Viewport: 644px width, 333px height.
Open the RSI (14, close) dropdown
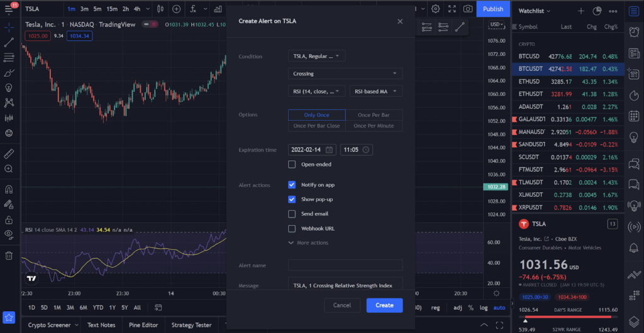317,91
